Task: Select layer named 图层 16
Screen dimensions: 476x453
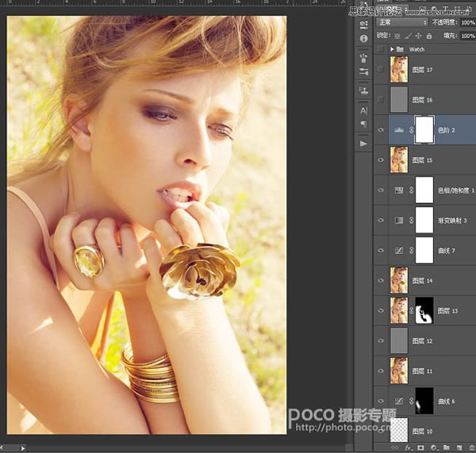Action: [x=422, y=100]
